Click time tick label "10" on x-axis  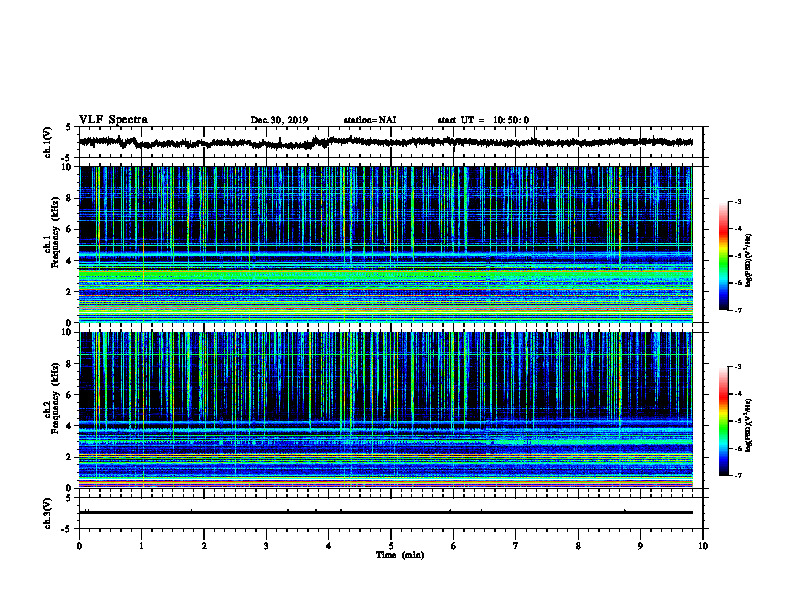(x=703, y=546)
